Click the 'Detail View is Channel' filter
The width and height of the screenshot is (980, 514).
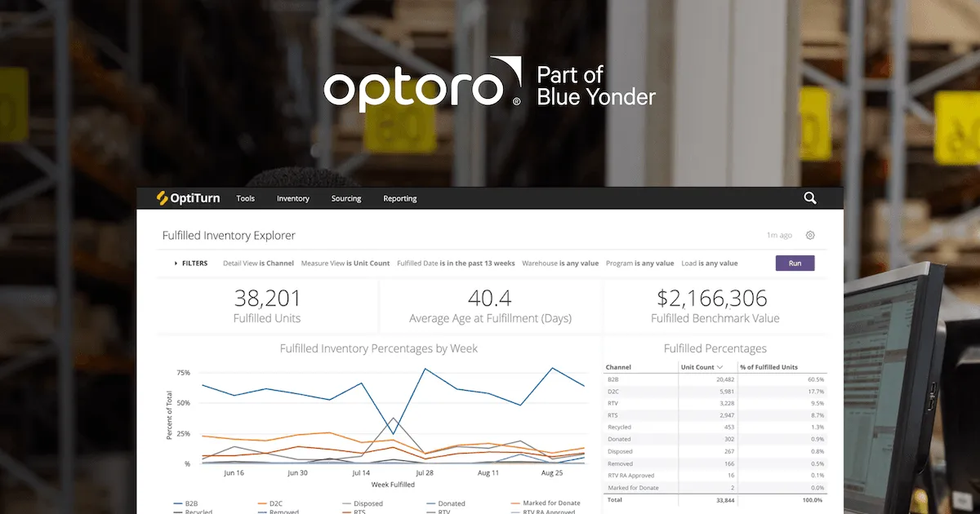point(258,264)
